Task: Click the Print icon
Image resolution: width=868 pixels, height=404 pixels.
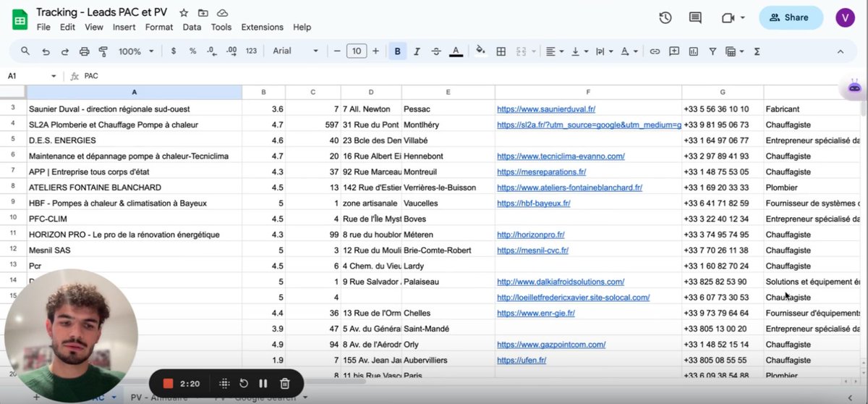Action: [x=84, y=51]
